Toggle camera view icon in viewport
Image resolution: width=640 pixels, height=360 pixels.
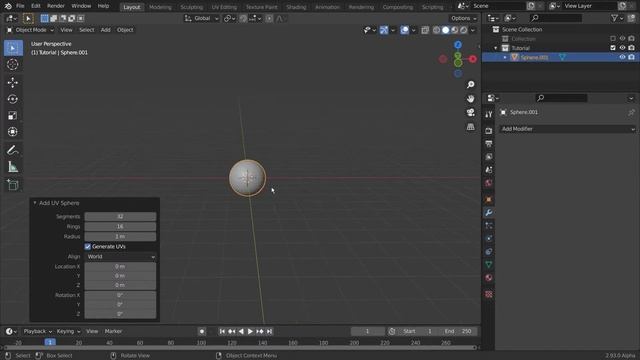471,113
